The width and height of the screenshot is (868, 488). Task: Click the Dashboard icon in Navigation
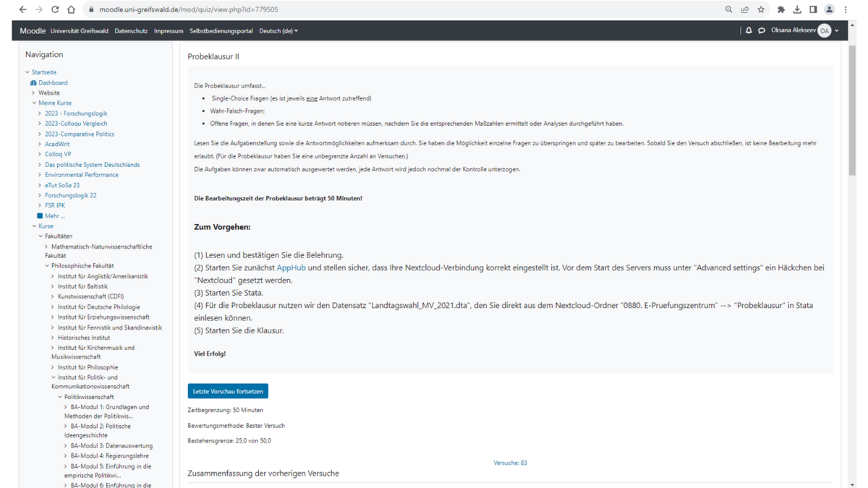(x=33, y=82)
